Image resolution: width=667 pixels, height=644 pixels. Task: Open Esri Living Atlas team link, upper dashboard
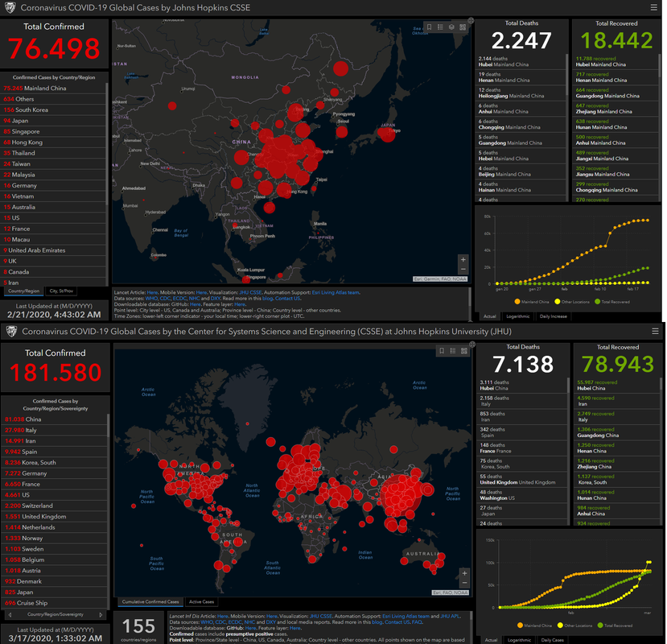336,292
